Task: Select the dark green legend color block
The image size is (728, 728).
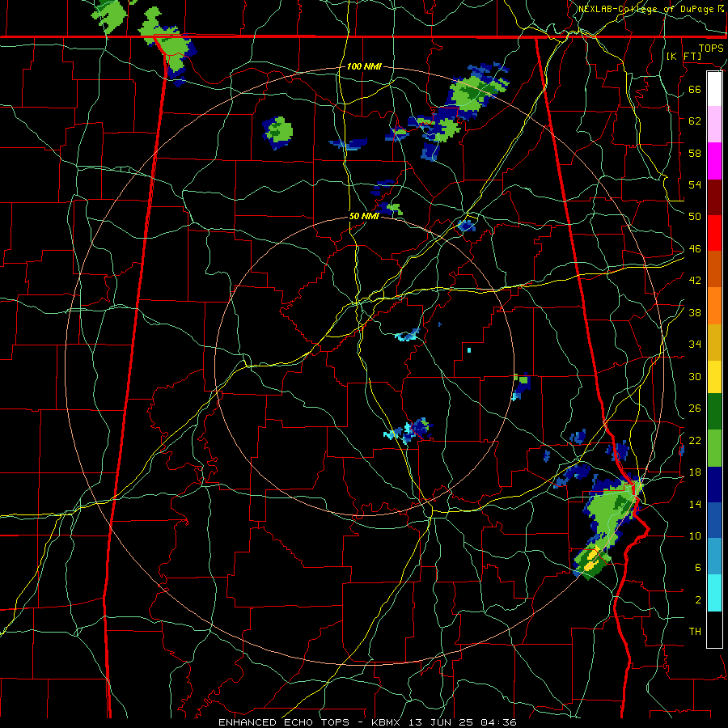Action: click(714, 412)
